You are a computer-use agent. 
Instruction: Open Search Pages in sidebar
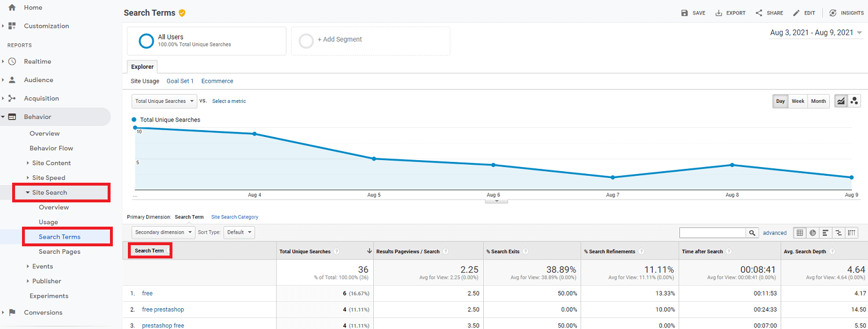(x=60, y=252)
